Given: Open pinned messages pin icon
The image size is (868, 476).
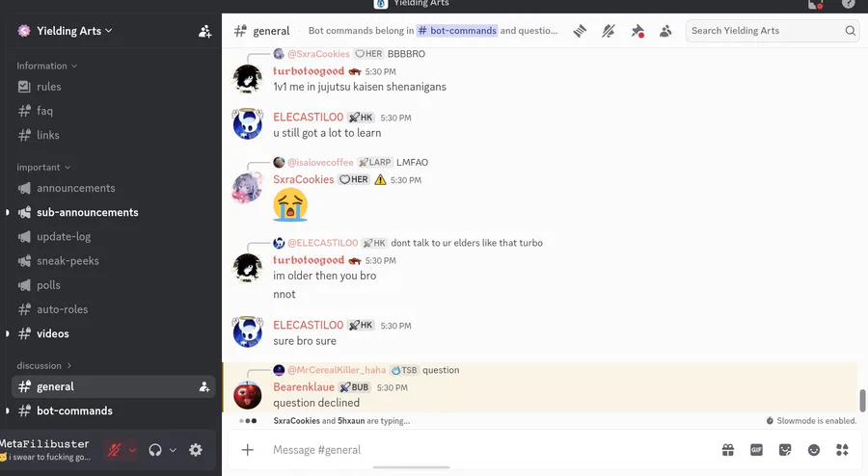Looking at the screenshot, I should [637, 31].
